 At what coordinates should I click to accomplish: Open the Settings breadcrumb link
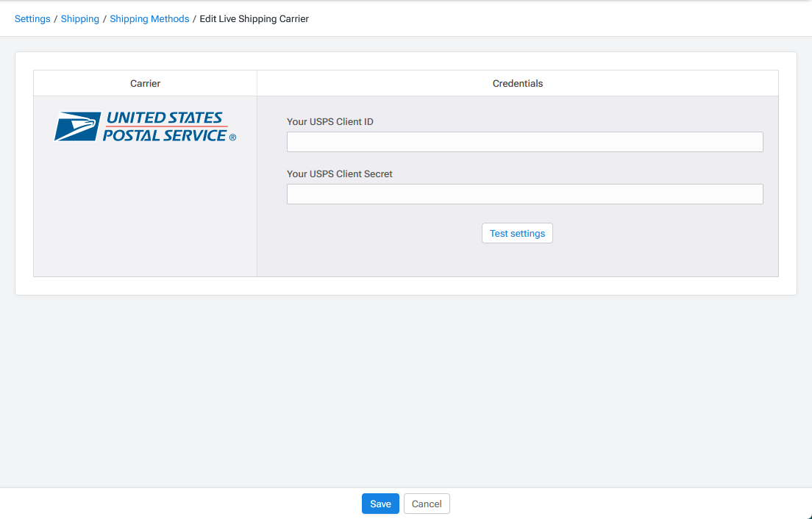32,18
